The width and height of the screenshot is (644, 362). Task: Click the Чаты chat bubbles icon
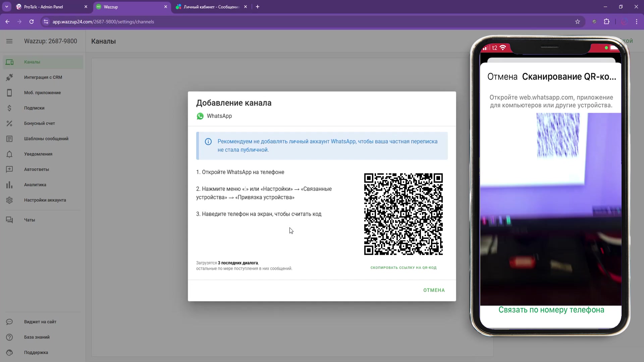(9, 220)
